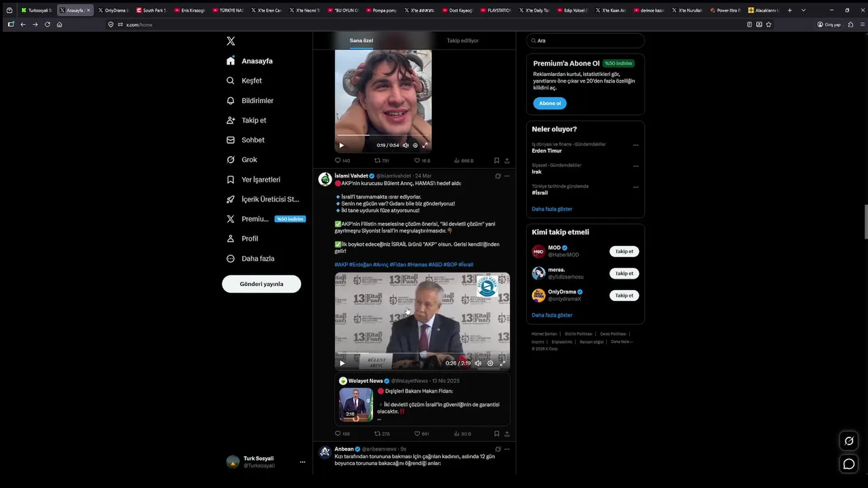
Task: Open quoted Welayet News video thumbnail
Action: point(356,405)
